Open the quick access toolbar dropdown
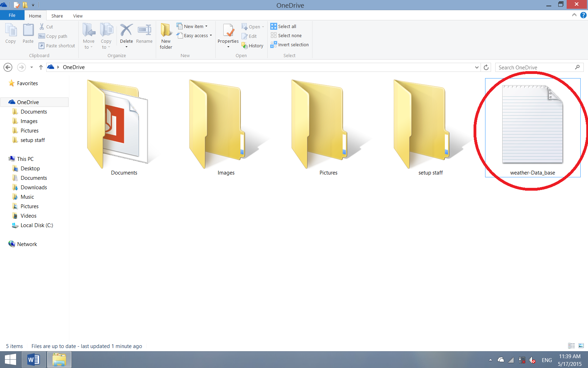 pyautogui.click(x=33, y=5)
